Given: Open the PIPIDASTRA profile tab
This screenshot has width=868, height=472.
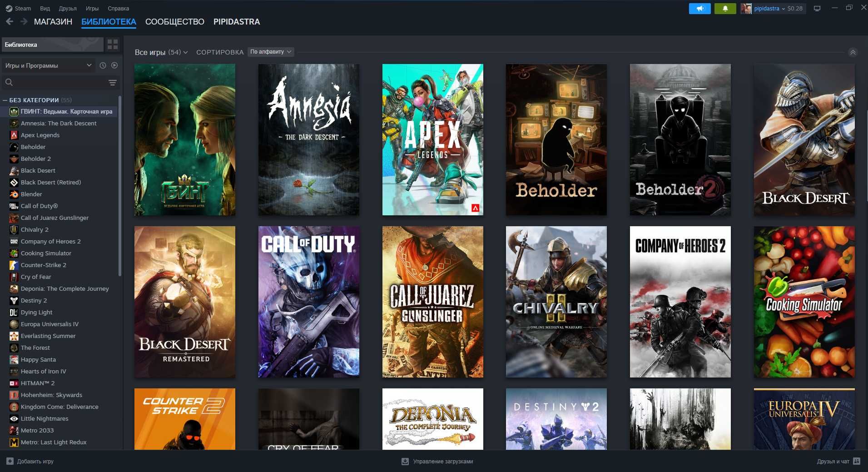Looking at the screenshot, I should click(237, 22).
